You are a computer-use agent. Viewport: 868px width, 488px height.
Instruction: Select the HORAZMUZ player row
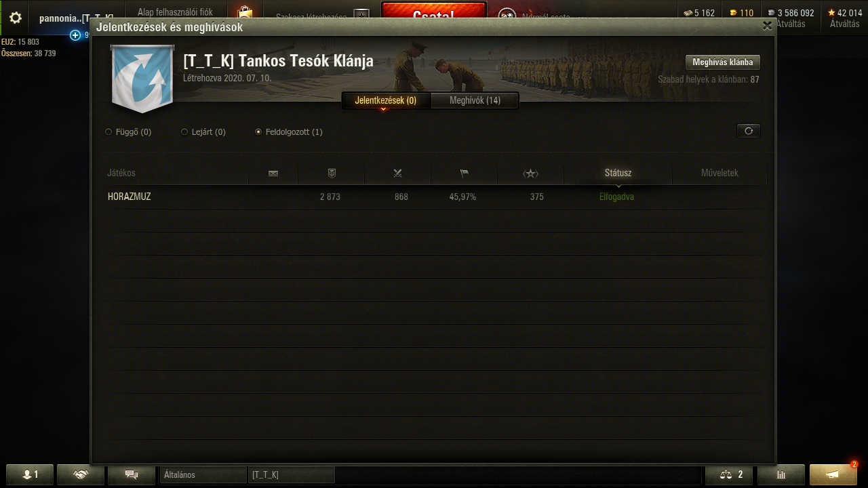pos(437,197)
